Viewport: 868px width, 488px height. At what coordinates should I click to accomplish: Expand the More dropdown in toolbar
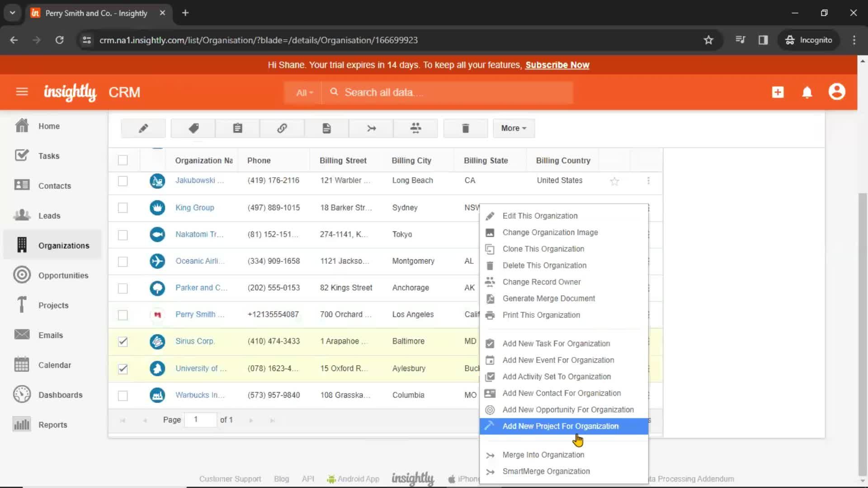(514, 128)
